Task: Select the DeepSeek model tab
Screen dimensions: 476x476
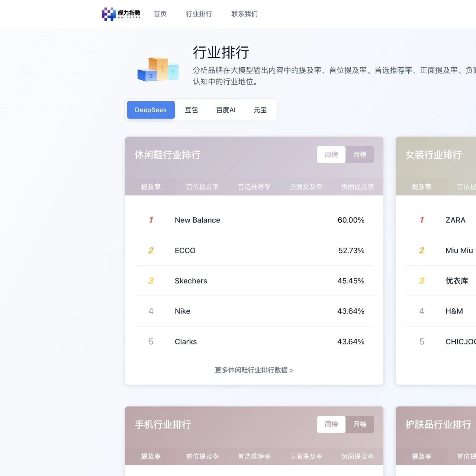Action: (x=151, y=110)
